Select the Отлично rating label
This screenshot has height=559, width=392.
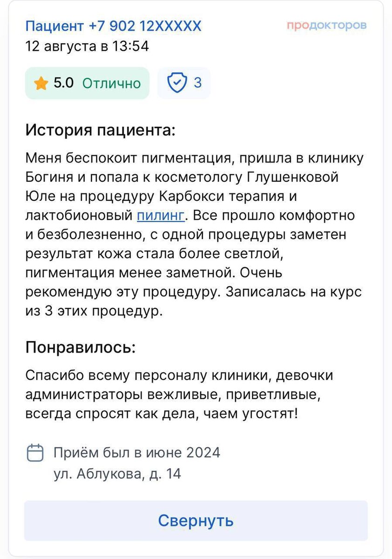(111, 83)
